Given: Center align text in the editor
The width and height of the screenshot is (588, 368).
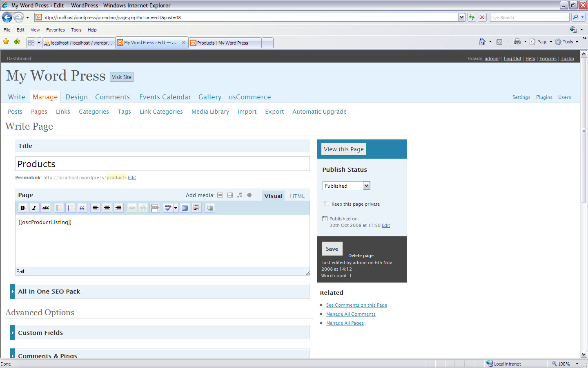Looking at the screenshot, I should click(107, 208).
